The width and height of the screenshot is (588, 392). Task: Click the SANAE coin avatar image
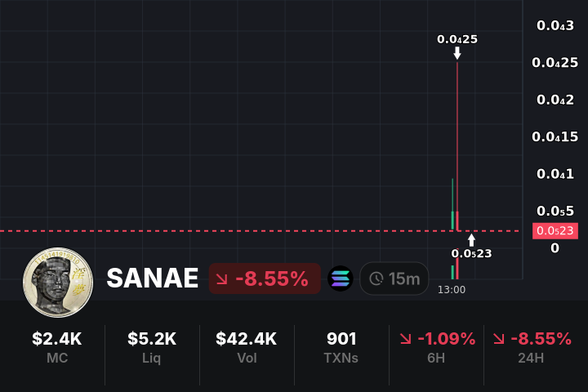pos(58,282)
